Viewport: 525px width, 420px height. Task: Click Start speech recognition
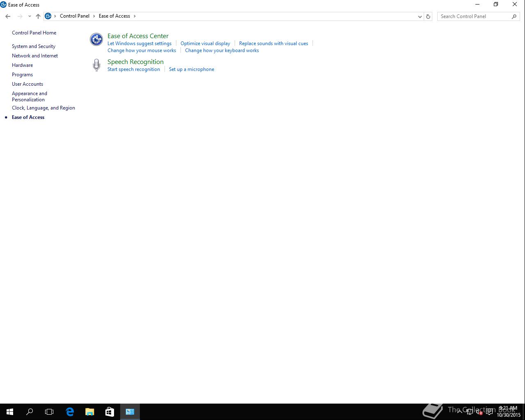[x=134, y=69]
